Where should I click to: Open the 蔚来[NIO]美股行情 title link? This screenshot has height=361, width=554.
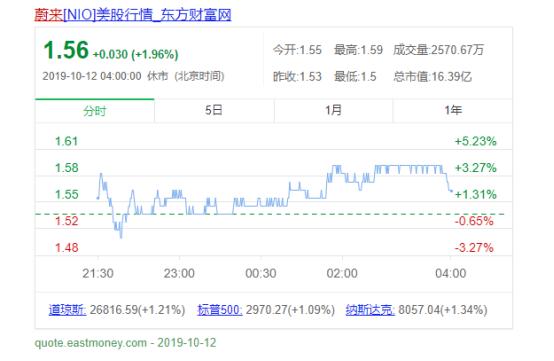pyautogui.click(x=133, y=15)
